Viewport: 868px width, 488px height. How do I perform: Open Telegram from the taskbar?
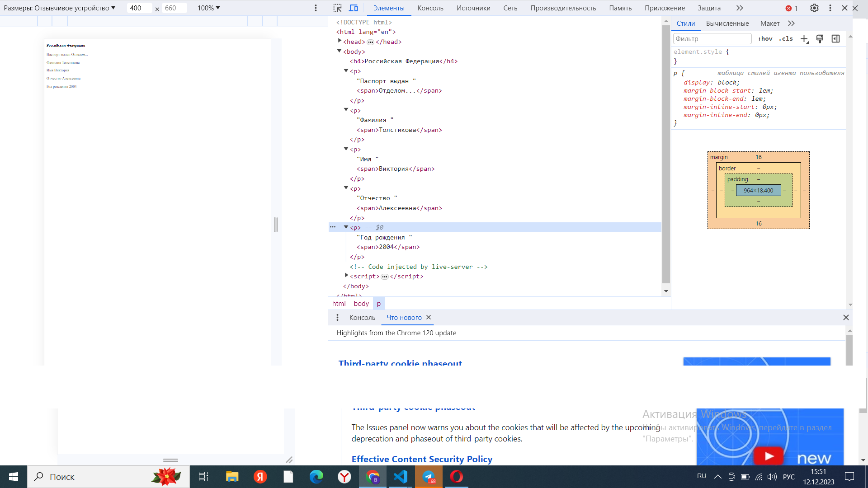coord(429,477)
